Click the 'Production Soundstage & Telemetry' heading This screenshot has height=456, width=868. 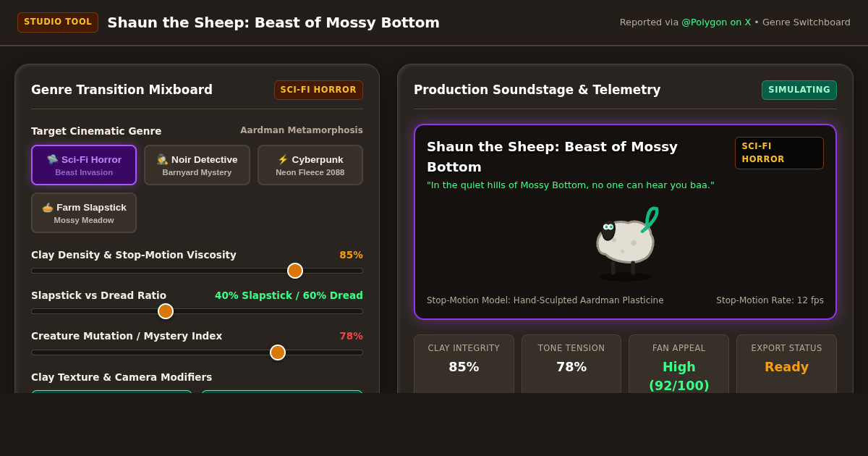(x=537, y=90)
